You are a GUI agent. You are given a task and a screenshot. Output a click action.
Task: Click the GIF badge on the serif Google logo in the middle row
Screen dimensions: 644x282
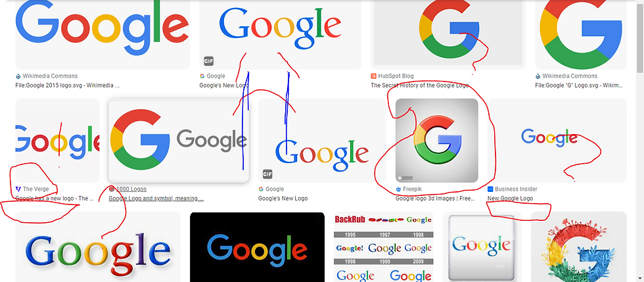point(267,174)
